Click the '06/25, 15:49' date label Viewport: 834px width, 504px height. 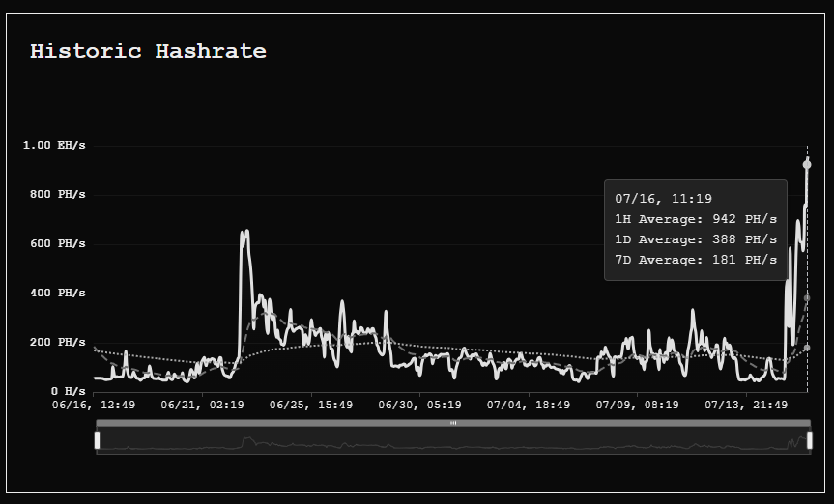[x=311, y=406]
